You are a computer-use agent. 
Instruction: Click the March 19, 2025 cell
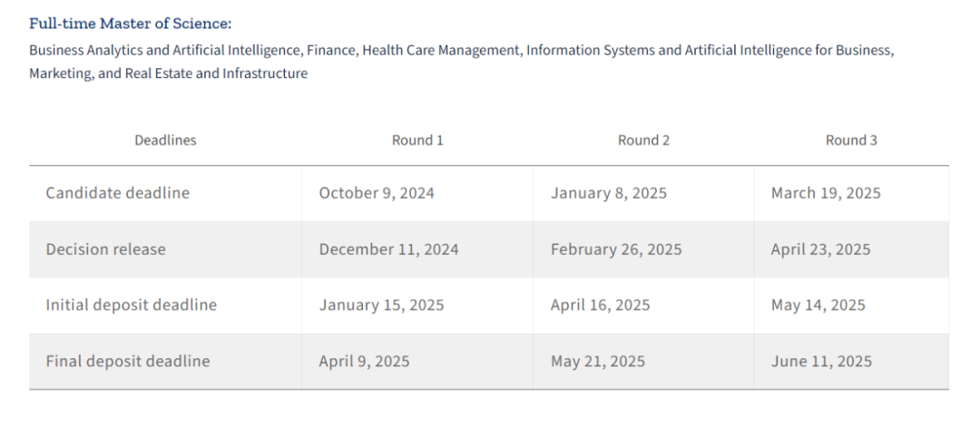coord(826,193)
